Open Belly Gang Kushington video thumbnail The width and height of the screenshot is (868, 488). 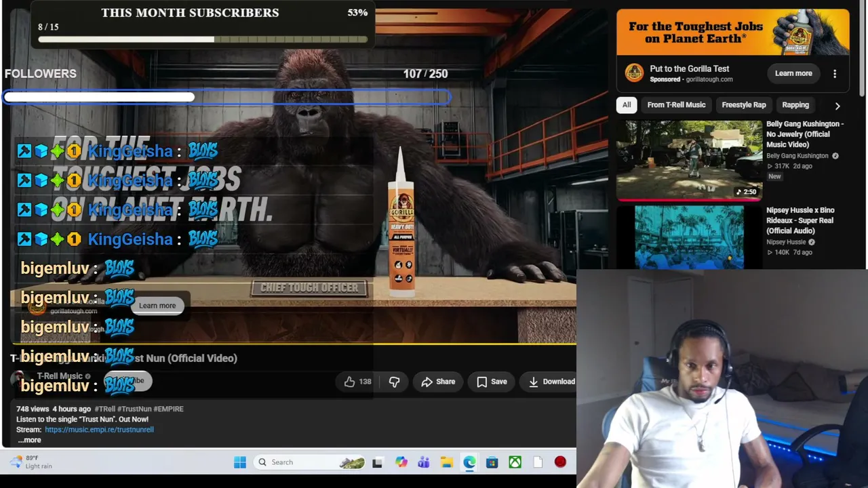[689, 160]
